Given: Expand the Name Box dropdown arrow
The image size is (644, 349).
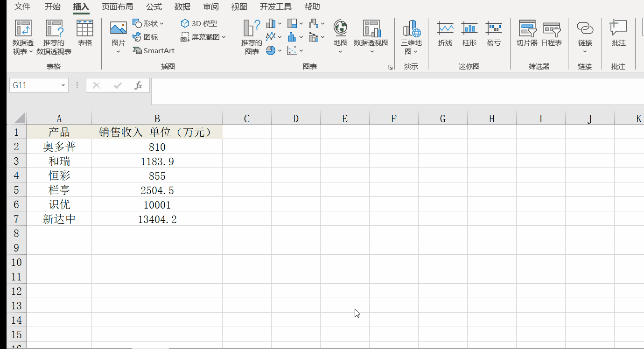Looking at the screenshot, I should click(x=63, y=86).
